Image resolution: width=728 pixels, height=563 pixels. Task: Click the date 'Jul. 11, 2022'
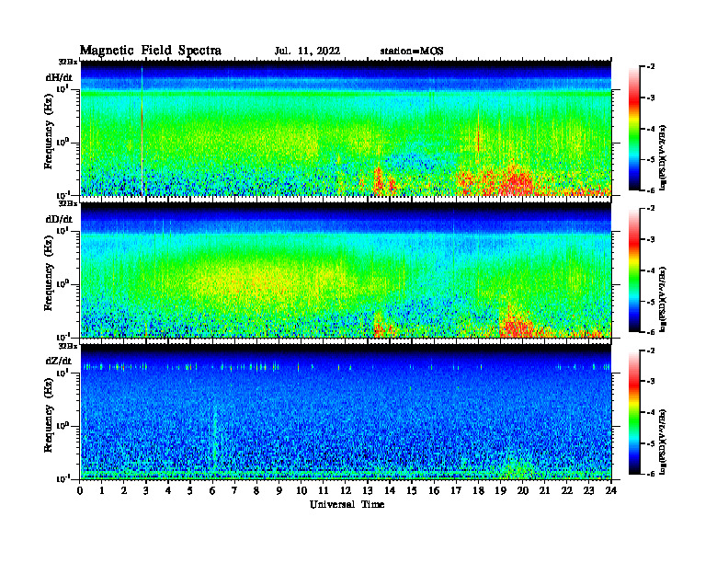[307, 52]
